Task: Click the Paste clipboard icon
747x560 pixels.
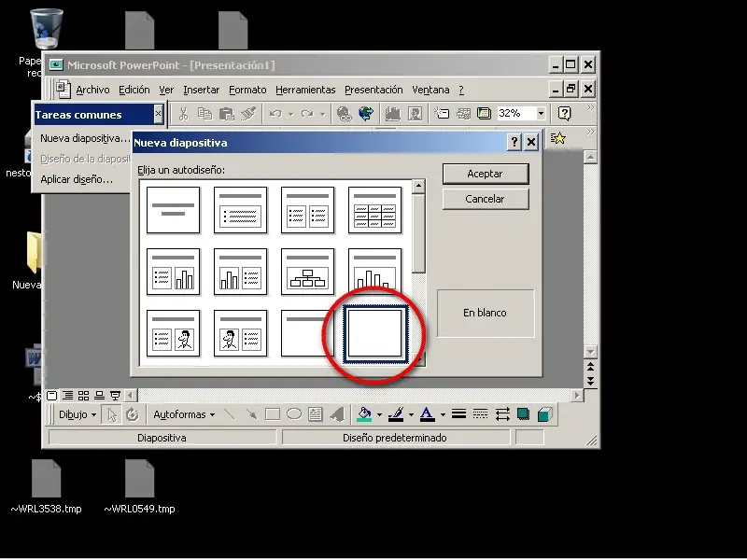Action: click(x=227, y=113)
